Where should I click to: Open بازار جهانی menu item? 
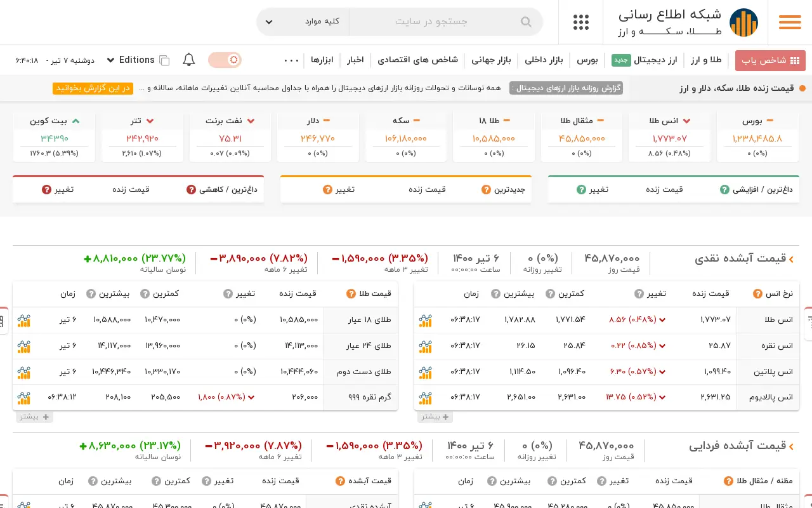(491, 60)
